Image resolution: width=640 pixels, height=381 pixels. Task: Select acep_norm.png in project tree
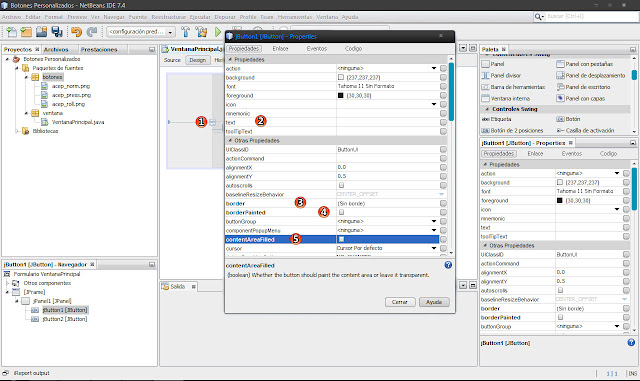[71, 86]
